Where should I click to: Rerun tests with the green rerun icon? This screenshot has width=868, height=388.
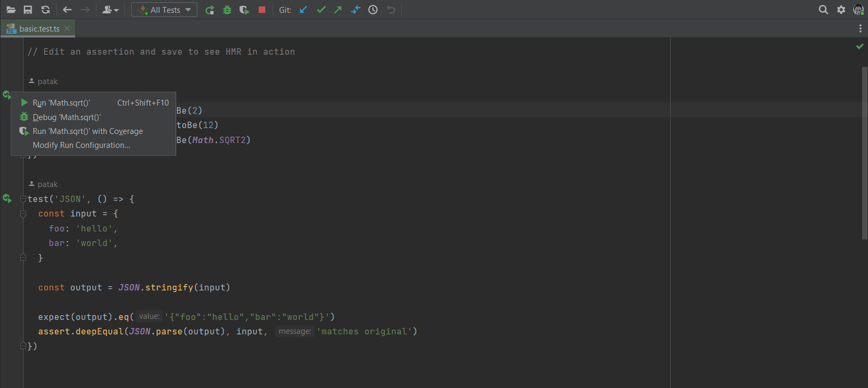click(209, 10)
